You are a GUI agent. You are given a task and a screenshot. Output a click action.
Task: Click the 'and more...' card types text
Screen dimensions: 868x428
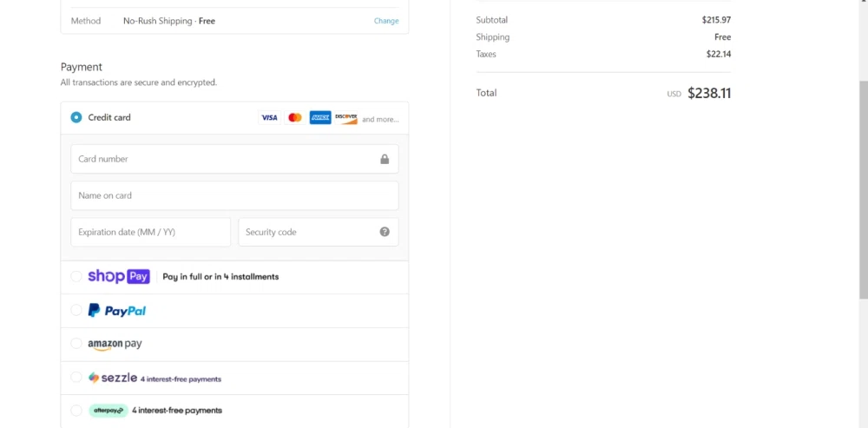tap(380, 119)
